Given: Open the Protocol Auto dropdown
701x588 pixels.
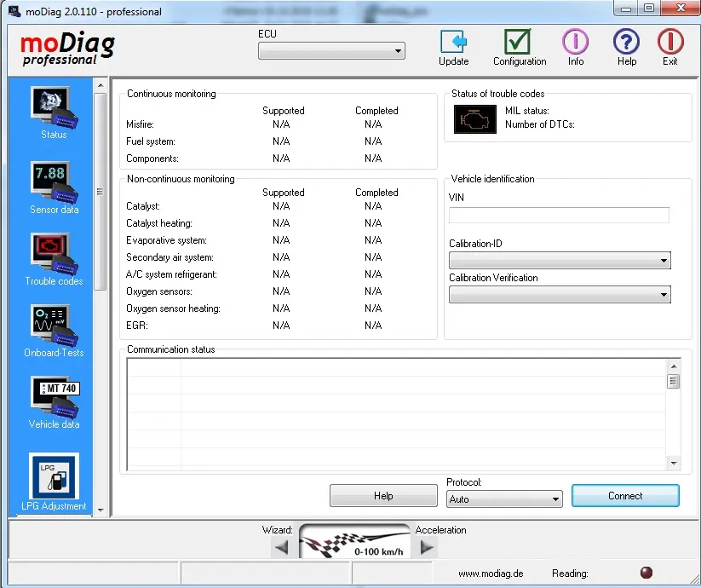Looking at the screenshot, I should [504, 499].
